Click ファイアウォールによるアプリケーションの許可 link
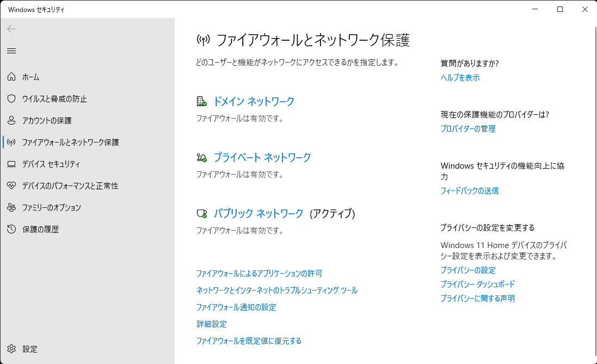This screenshot has height=364, width=597. click(259, 274)
